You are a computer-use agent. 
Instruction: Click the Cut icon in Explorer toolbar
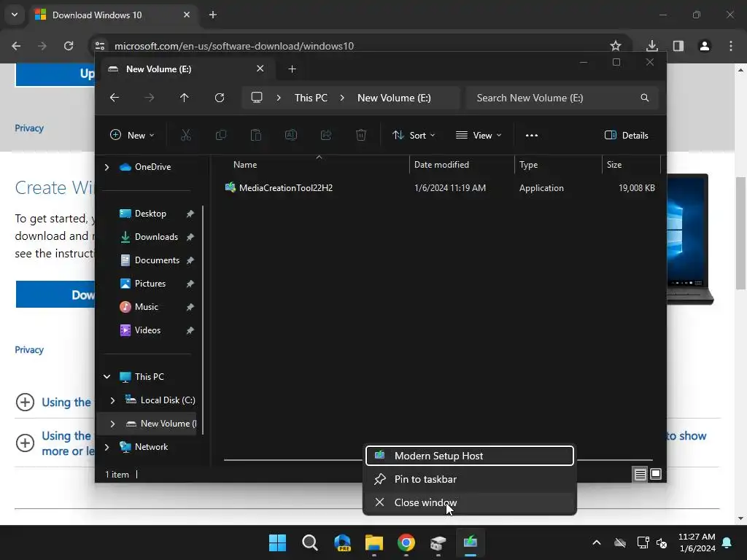coord(186,135)
